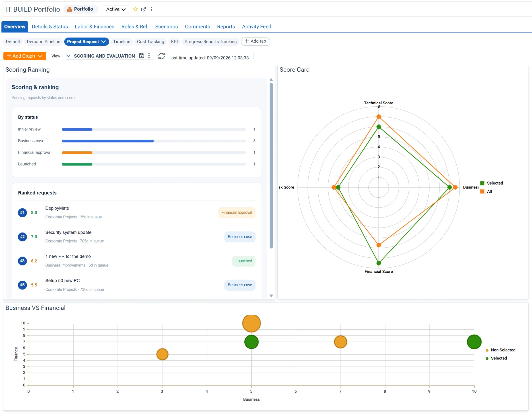Open the Progress Reports Tracking tab
The width and height of the screenshot is (532, 416).
(211, 42)
